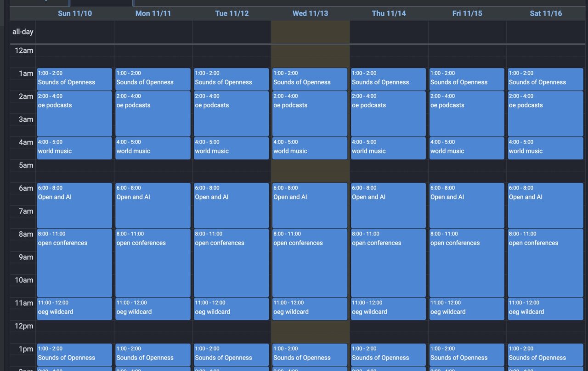Image resolution: width=588 pixels, height=371 pixels.
Task: Open the oe podcasts event on Sat 11/16
Action: (546, 114)
